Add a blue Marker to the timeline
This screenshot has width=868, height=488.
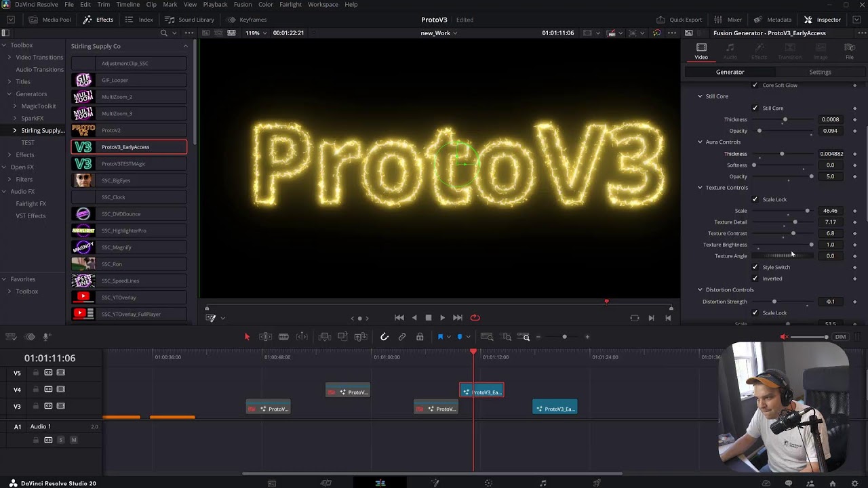pyautogui.click(x=460, y=337)
